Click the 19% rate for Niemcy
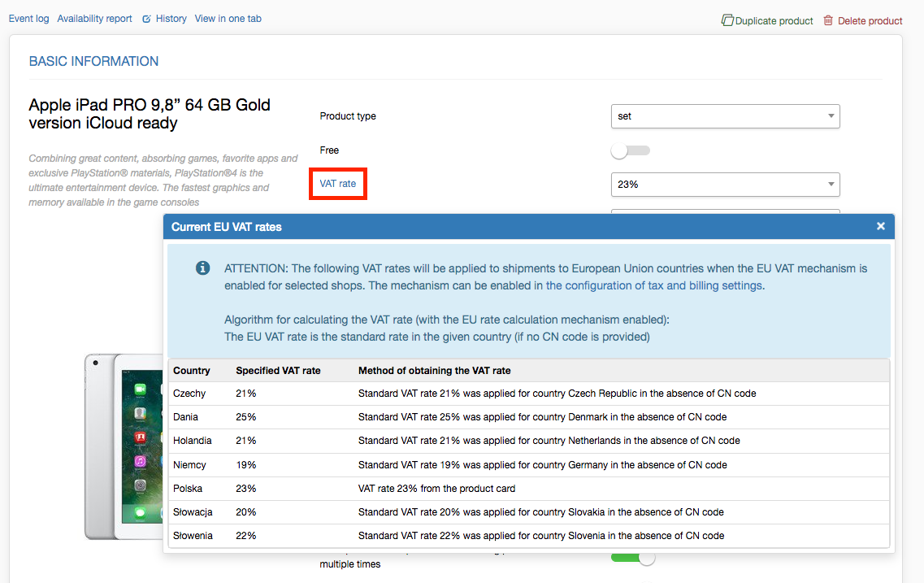This screenshot has height=583, width=924. (x=245, y=465)
